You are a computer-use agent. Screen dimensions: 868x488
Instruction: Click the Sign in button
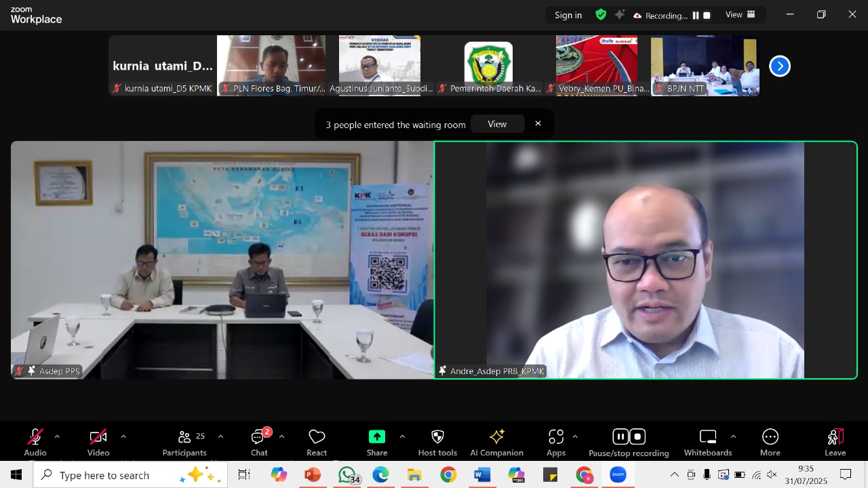click(568, 15)
